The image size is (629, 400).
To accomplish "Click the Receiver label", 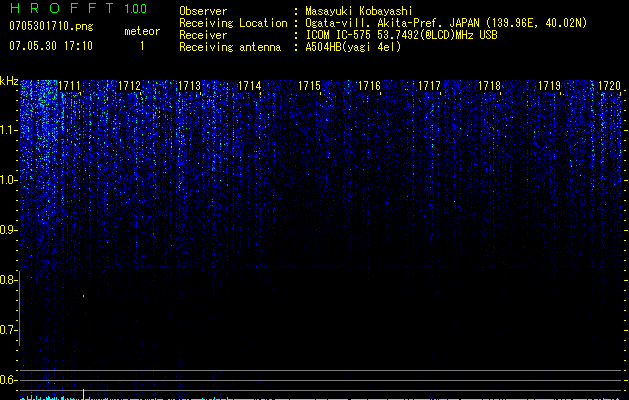I will 203,35.
